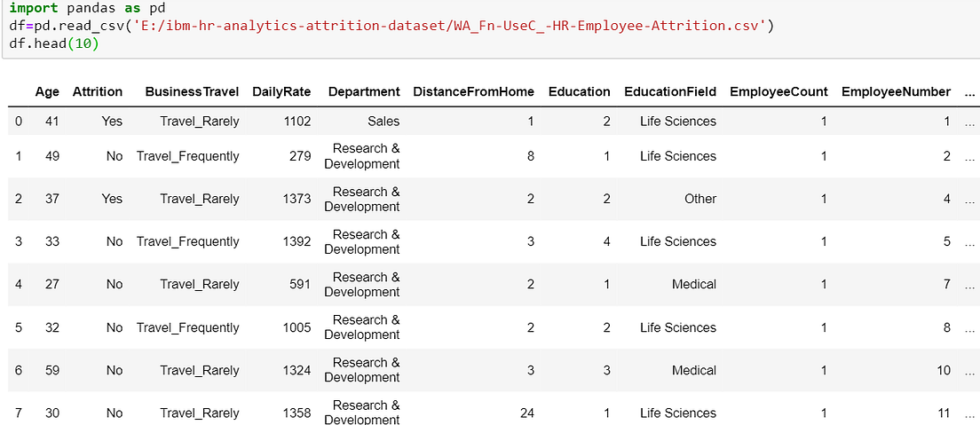Screen dimensions: 980x425
Task: Click Travel_Frequently in DailyRate 1005 row
Action: pyautogui.click(x=188, y=327)
